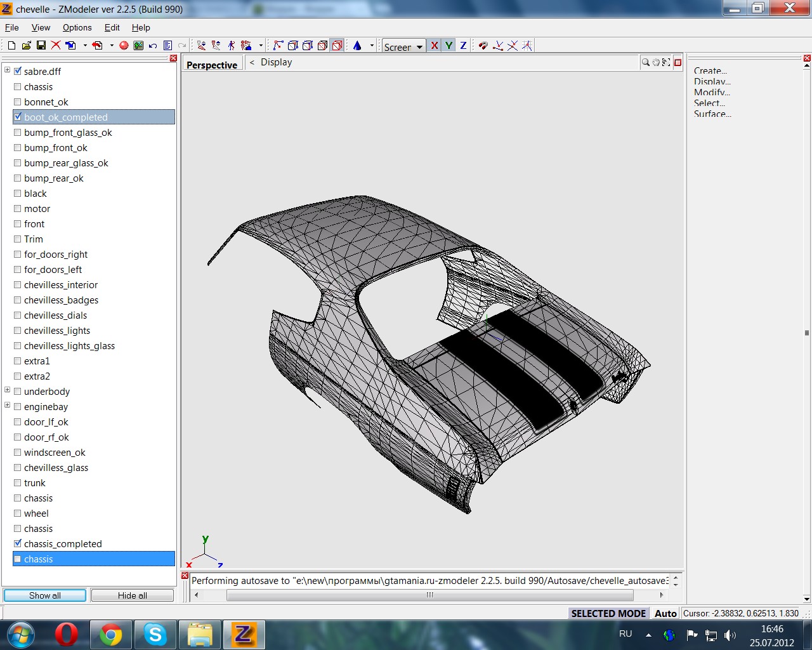Click the Export toolbar icon with red arrow

(x=97, y=45)
